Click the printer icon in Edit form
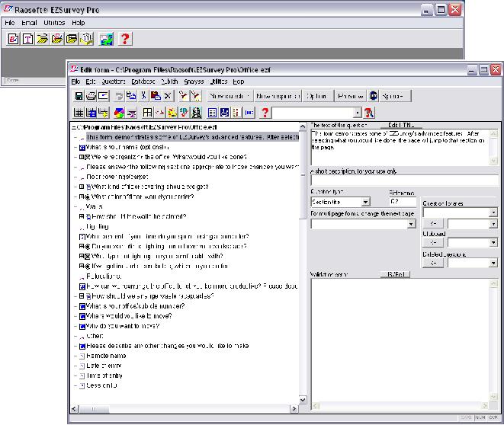This screenshot has width=504, height=425. [91, 96]
